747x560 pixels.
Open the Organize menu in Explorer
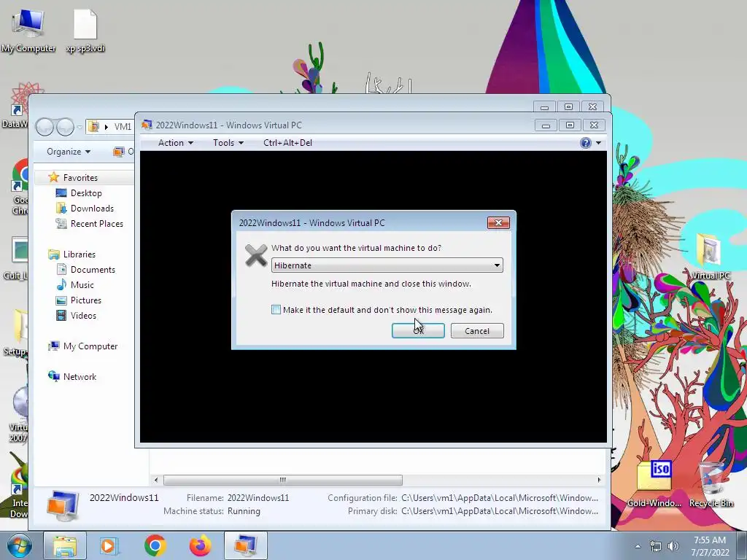point(69,152)
